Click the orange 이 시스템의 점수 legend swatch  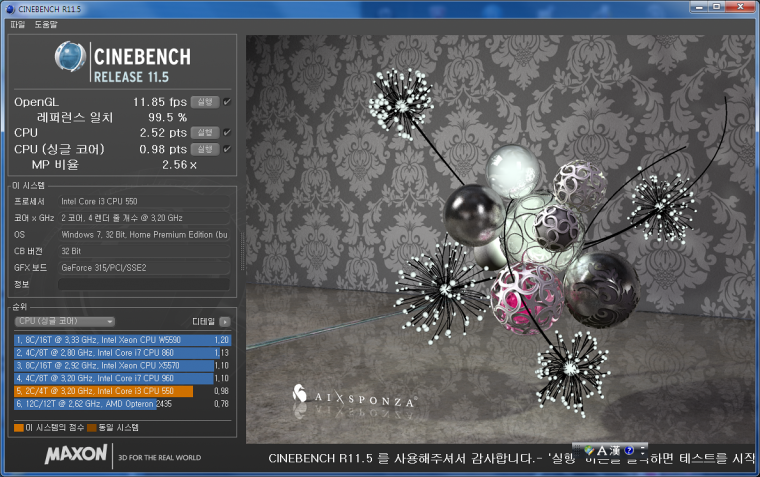tap(19, 428)
